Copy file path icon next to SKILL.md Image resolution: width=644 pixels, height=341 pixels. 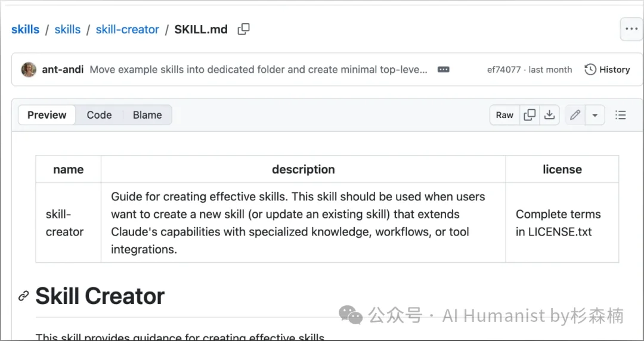point(243,29)
